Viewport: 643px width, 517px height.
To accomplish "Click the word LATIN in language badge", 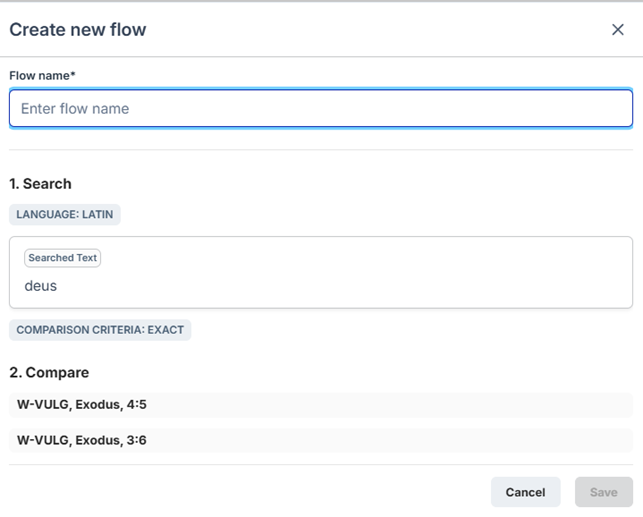I will (96, 214).
